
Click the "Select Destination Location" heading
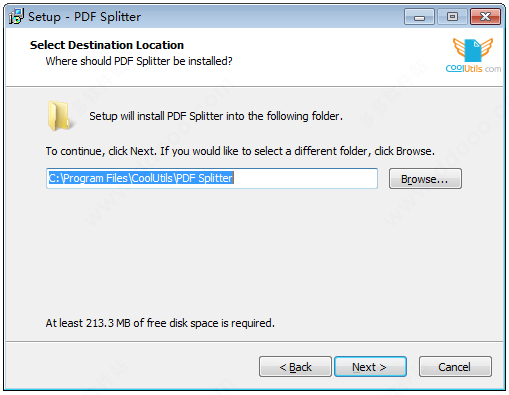pyautogui.click(x=107, y=45)
